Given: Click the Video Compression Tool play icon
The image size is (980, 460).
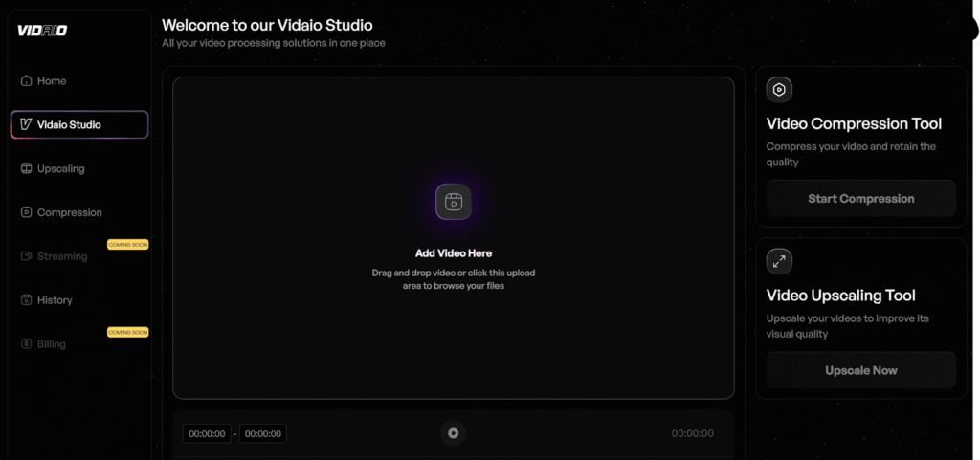Looking at the screenshot, I should pyautogui.click(x=779, y=90).
